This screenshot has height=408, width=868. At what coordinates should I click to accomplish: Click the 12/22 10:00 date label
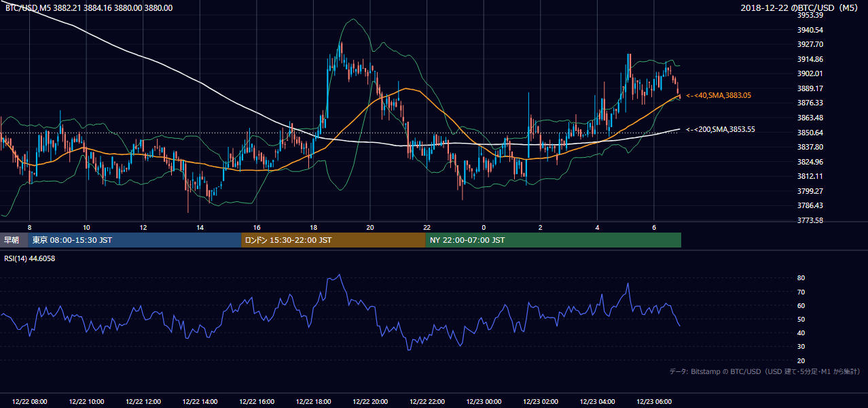click(87, 402)
